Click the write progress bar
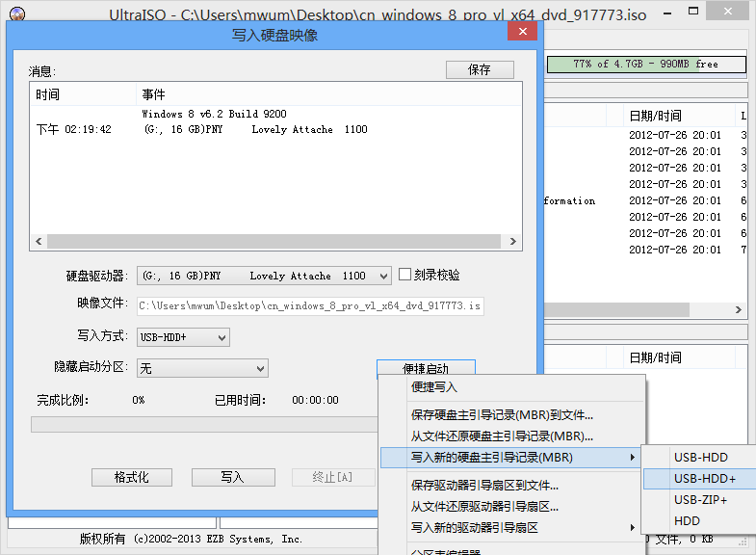Viewport: 756px width, 555px height. point(204,425)
